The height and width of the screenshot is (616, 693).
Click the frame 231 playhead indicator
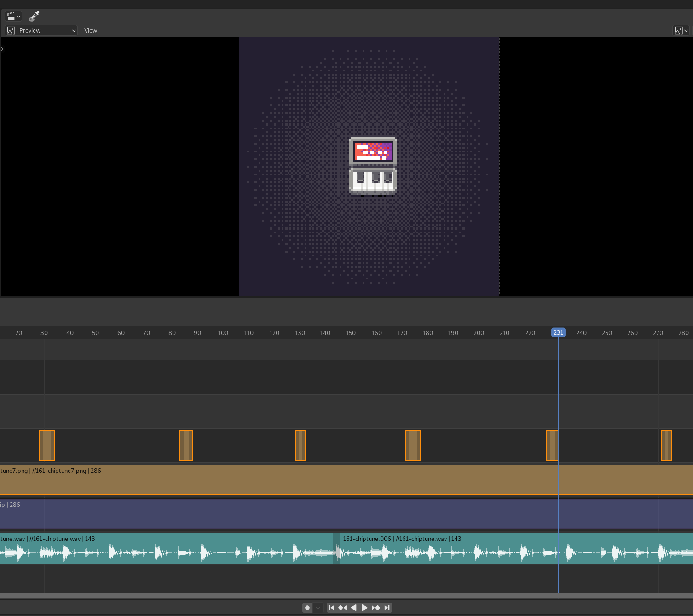[x=558, y=332]
